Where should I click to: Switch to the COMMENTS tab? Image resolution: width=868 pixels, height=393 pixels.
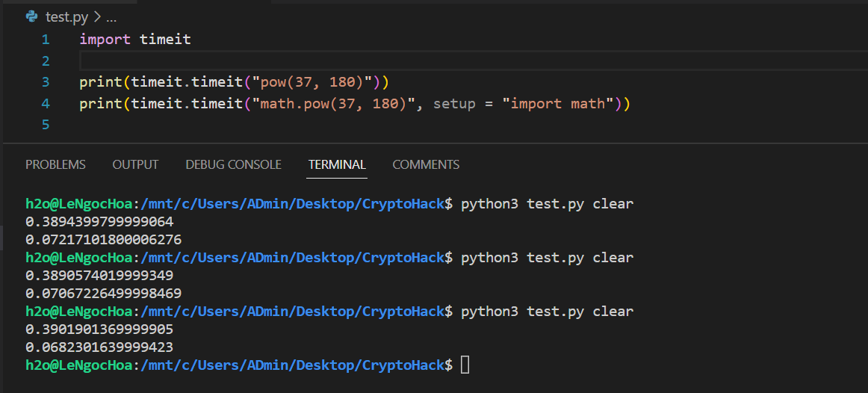click(x=426, y=164)
